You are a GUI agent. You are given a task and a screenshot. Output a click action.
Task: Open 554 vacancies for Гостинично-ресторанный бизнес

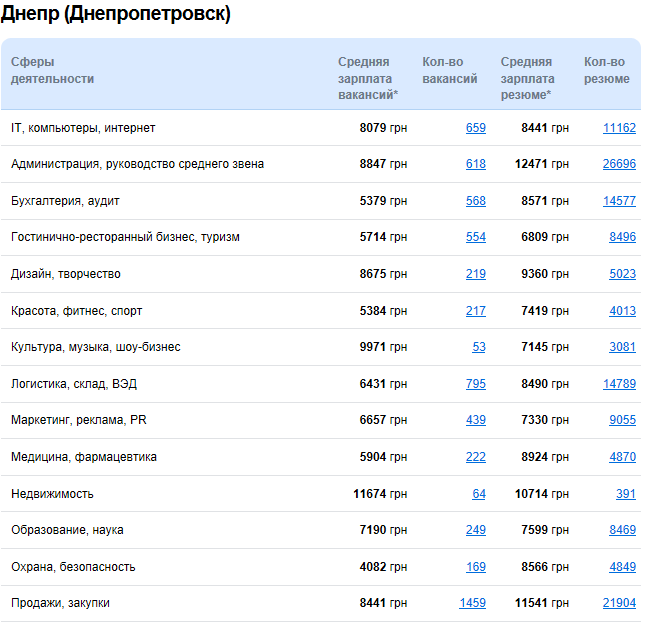[475, 237]
